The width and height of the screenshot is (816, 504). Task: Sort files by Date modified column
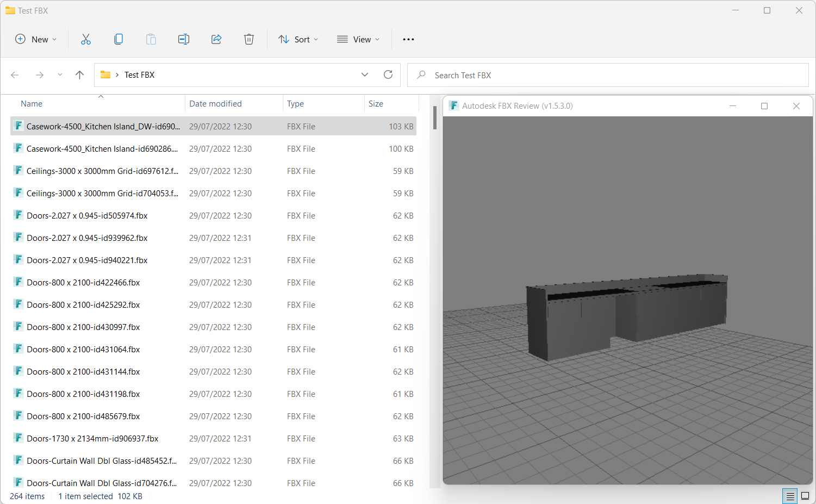coord(215,104)
